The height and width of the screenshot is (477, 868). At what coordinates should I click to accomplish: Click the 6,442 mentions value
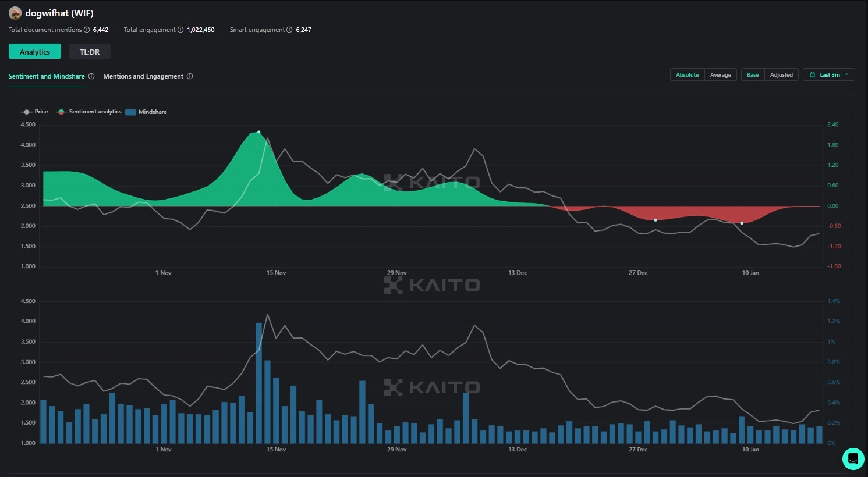(101, 30)
